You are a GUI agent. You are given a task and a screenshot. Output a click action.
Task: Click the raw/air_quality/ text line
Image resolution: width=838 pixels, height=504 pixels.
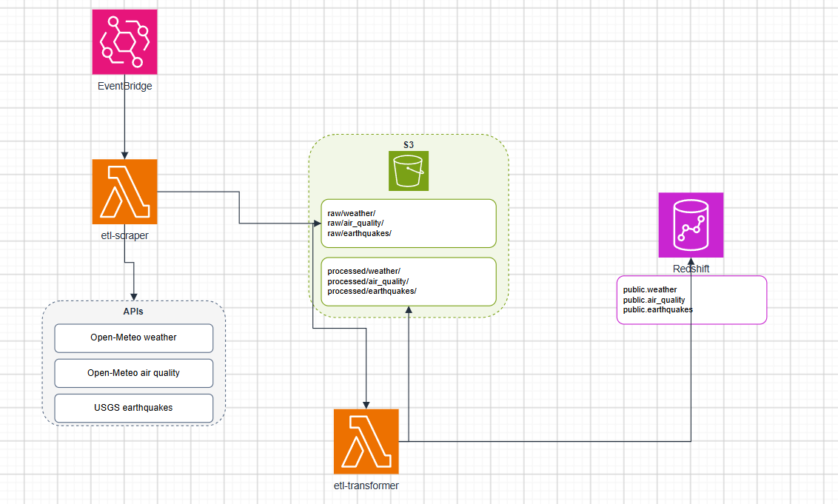point(355,224)
